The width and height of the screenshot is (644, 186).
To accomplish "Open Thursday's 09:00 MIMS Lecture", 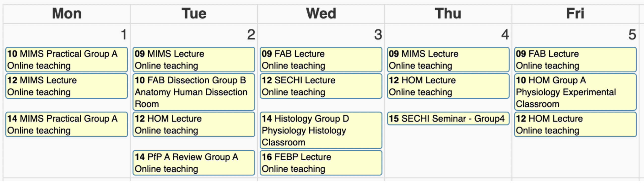I will point(448,60).
